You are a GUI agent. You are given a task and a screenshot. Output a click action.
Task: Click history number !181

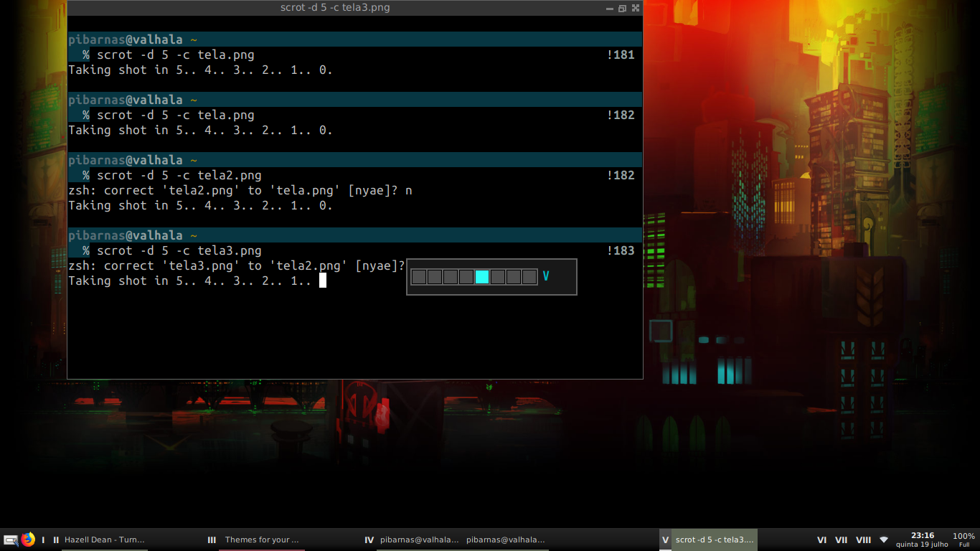[x=621, y=55]
